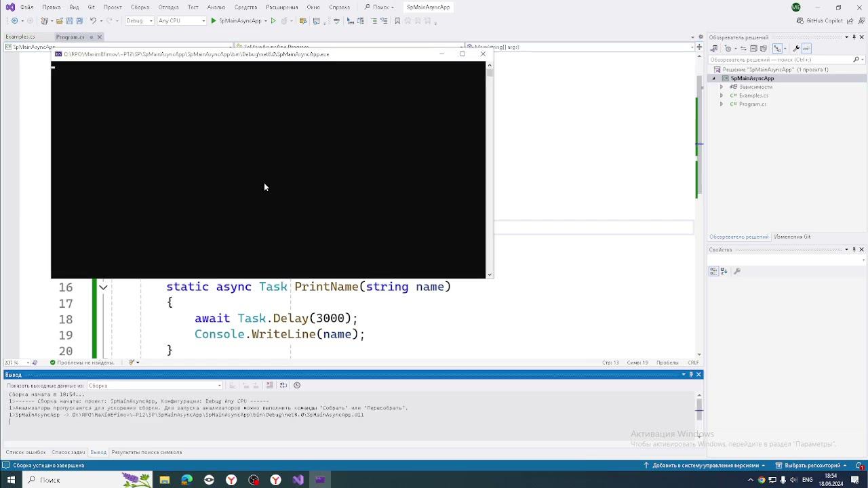
Task: Open Properties wrench icon in Solution Explorer
Action: click(797, 49)
